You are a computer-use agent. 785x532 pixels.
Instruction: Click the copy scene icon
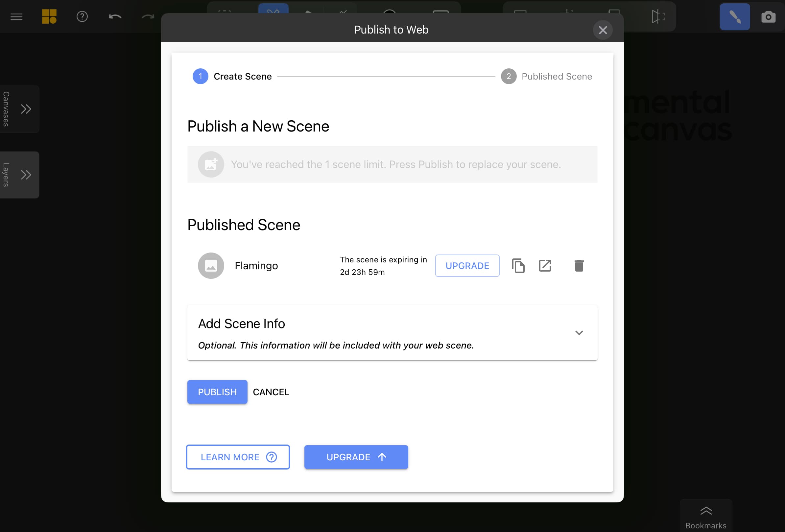pos(518,265)
